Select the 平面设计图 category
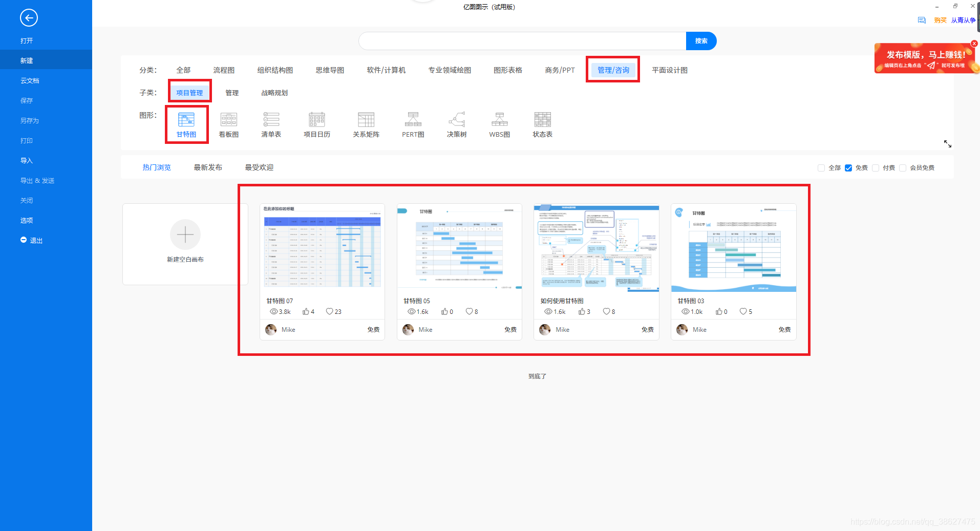The width and height of the screenshot is (980, 531). [670, 70]
